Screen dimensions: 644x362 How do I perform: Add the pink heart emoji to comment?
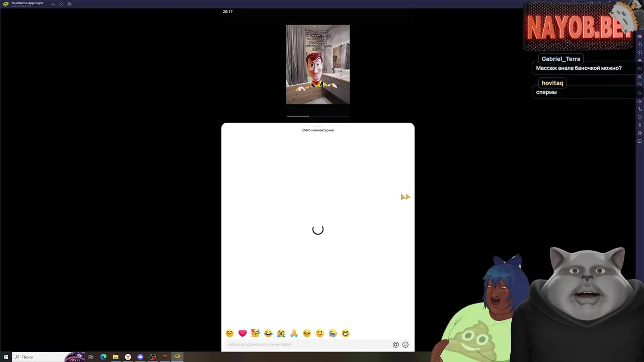tap(243, 333)
